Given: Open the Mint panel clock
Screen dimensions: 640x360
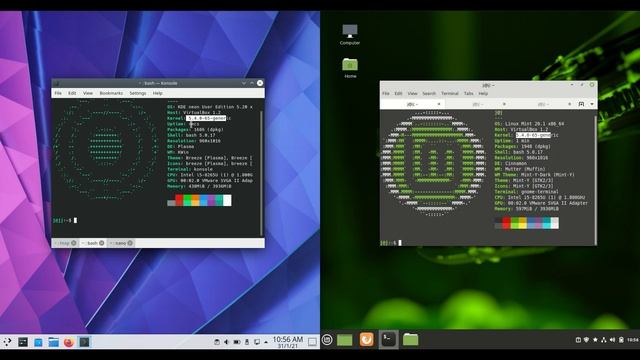Looking at the screenshot, I should point(633,340).
